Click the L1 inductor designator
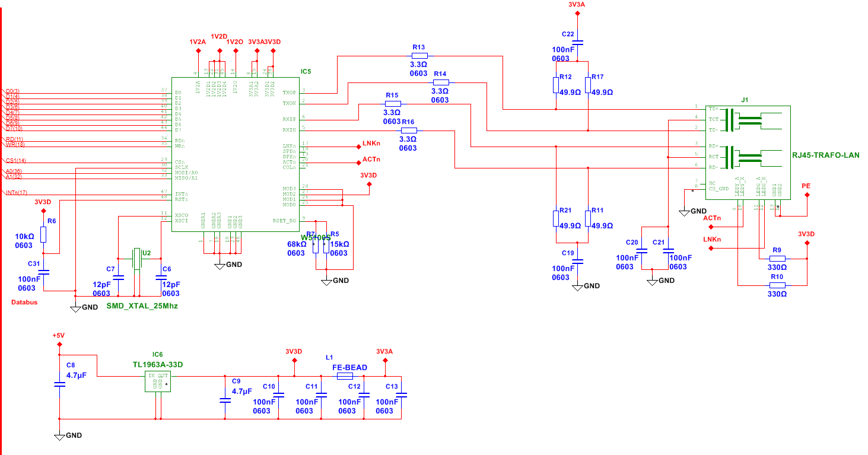This screenshot has height=455, width=868. click(329, 358)
